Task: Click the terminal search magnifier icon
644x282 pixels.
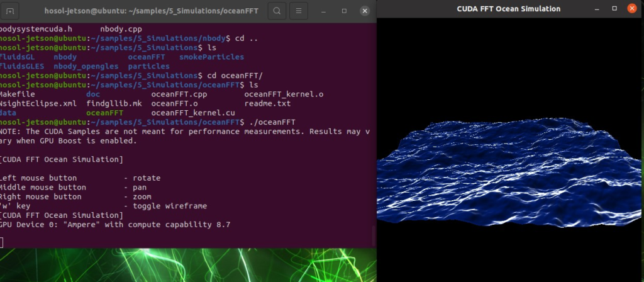Action: point(277,11)
